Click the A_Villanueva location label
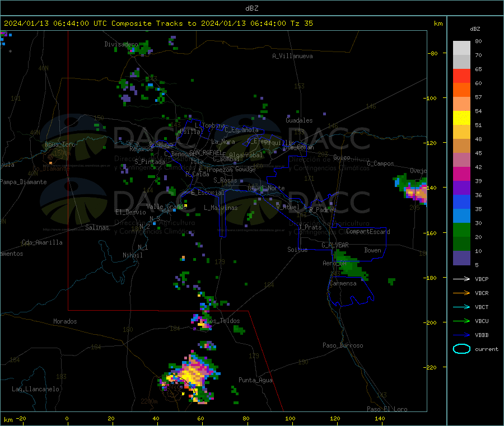 point(292,56)
